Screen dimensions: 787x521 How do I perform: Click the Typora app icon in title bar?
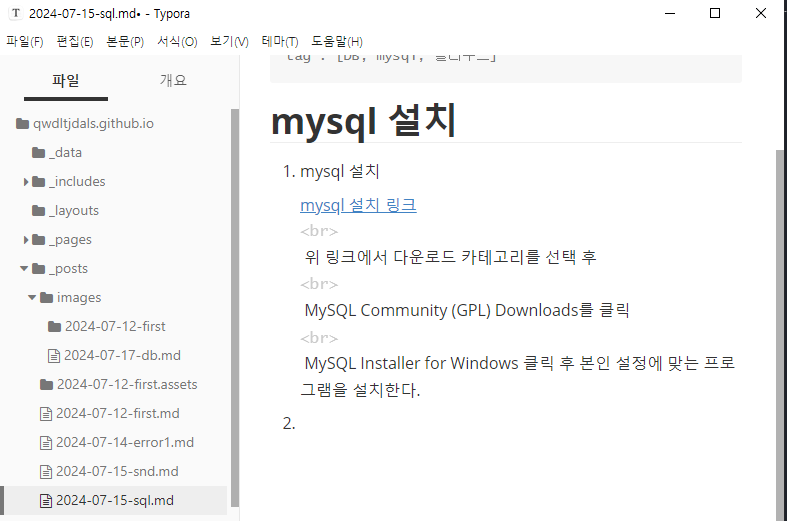pyautogui.click(x=16, y=14)
